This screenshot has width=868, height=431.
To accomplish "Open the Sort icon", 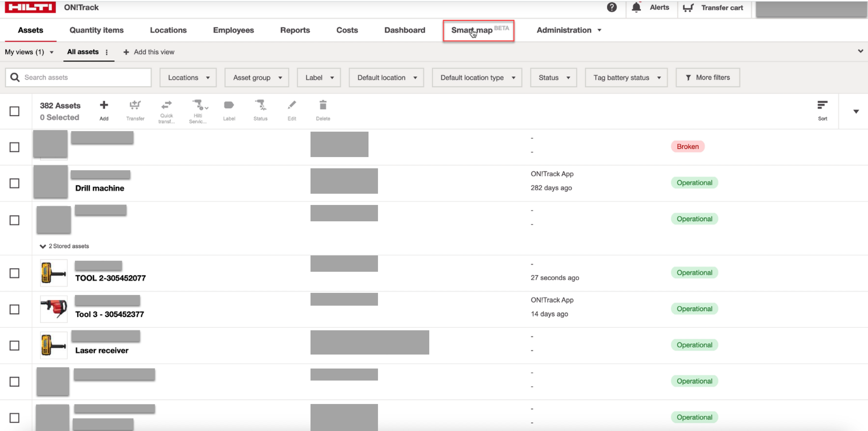I will (822, 105).
